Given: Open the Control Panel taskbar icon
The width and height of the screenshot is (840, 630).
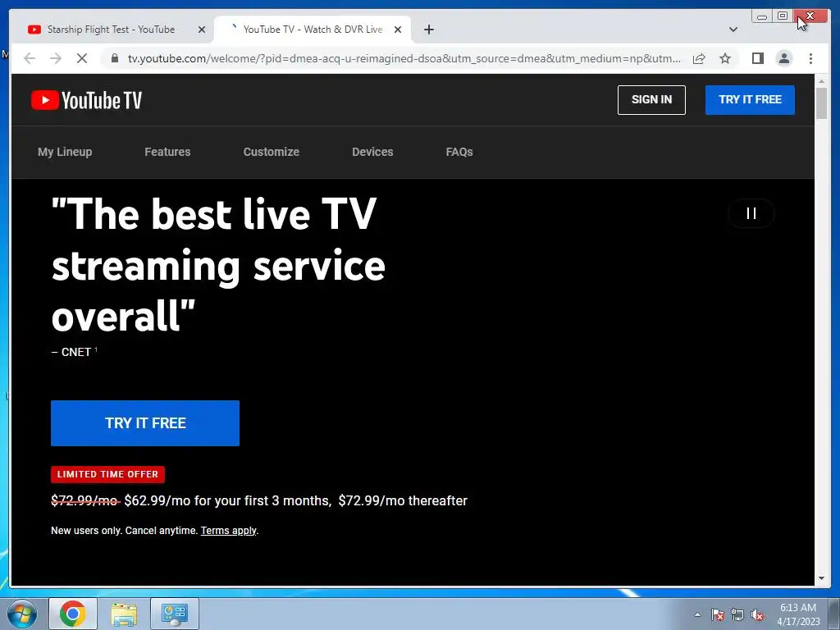Looking at the screenshot, I should (175, 614).
